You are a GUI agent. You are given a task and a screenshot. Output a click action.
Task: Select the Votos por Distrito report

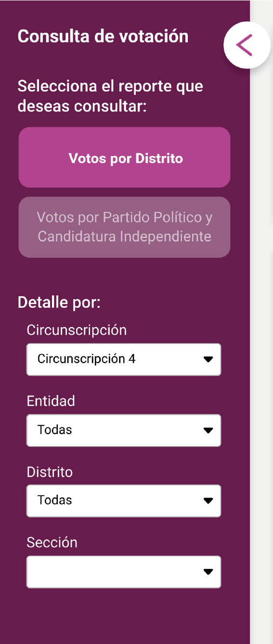tap(124, 158)
